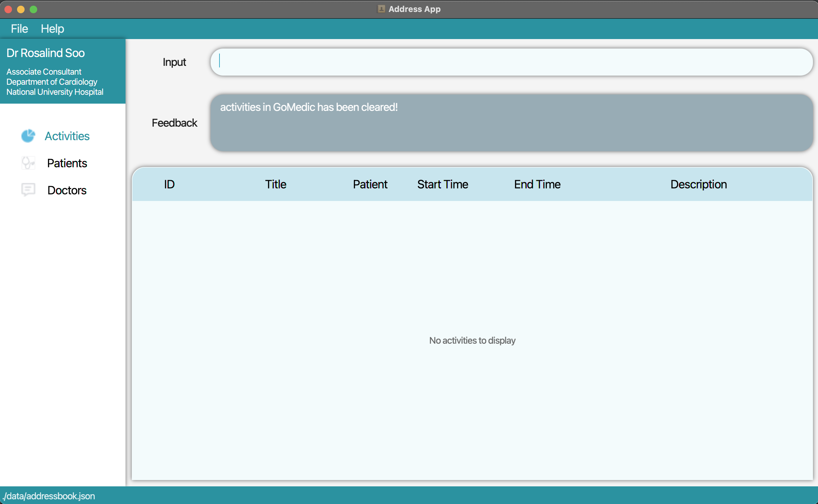Image resolution: width=818 pixels, height=504 pixels.
Task: Click the Start Time column header
Action: [443, 184]
